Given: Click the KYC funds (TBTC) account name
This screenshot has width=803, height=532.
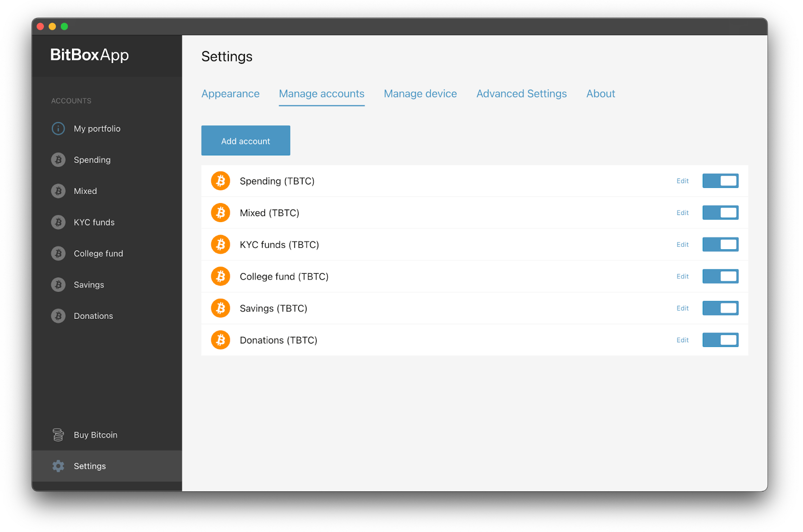Looking at the screenshot, I should click(280, 245).
